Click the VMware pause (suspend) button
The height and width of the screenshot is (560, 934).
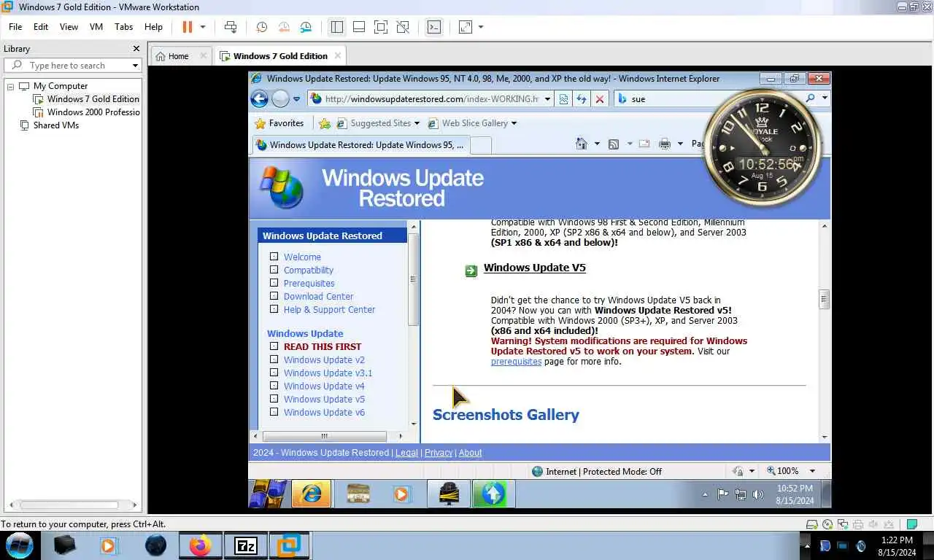(x=187, y=27)
